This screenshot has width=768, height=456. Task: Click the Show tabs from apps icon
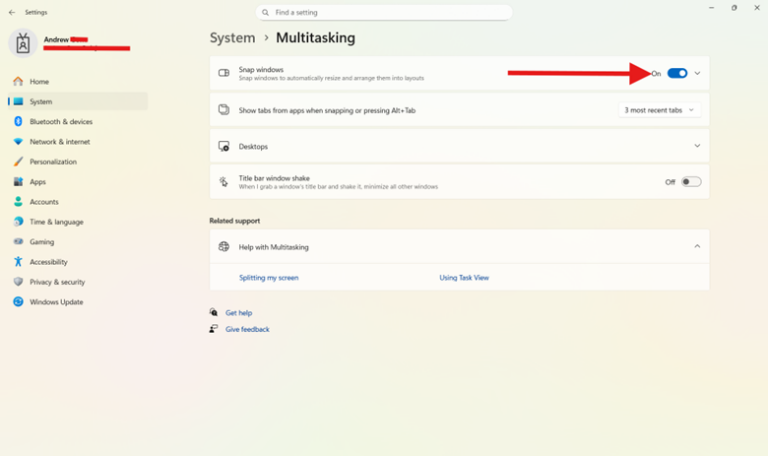coord(224,110)
